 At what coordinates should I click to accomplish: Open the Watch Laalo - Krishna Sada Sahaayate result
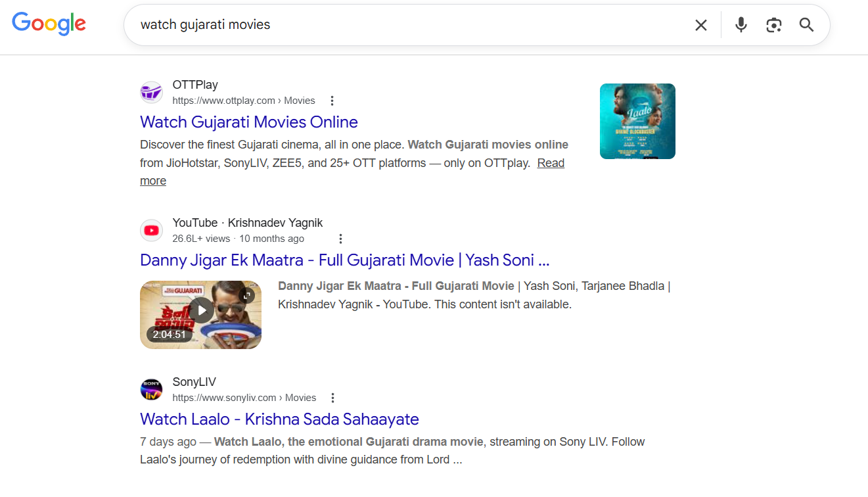[x=279, y=419]
